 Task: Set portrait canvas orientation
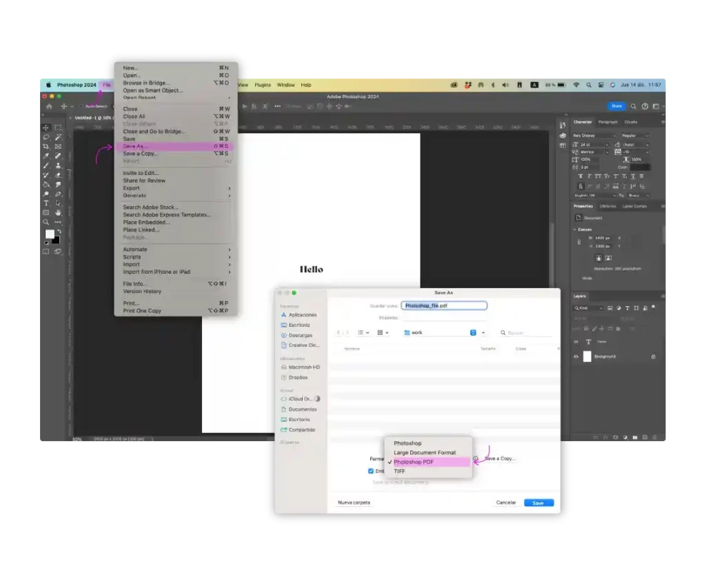598,258
